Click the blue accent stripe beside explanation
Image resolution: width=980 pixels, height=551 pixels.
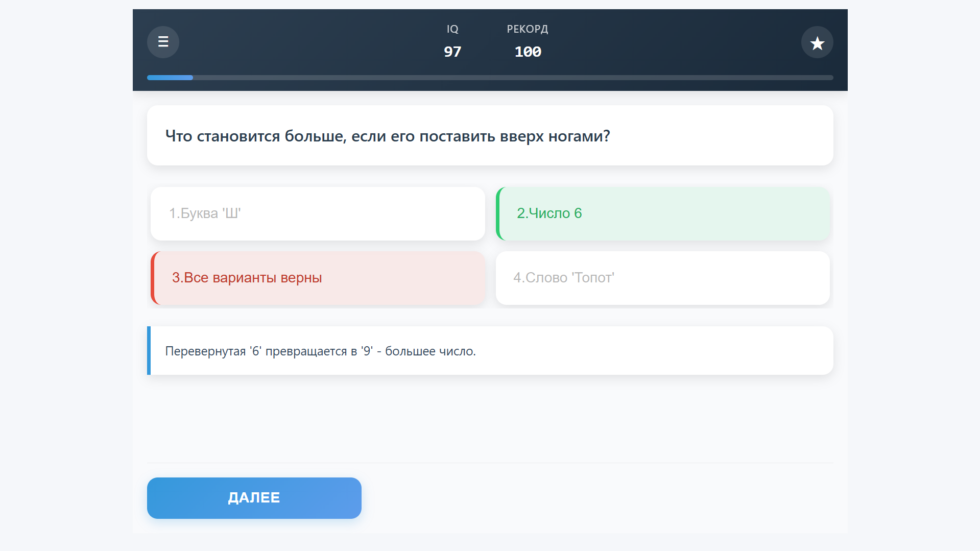coord(149,351)
